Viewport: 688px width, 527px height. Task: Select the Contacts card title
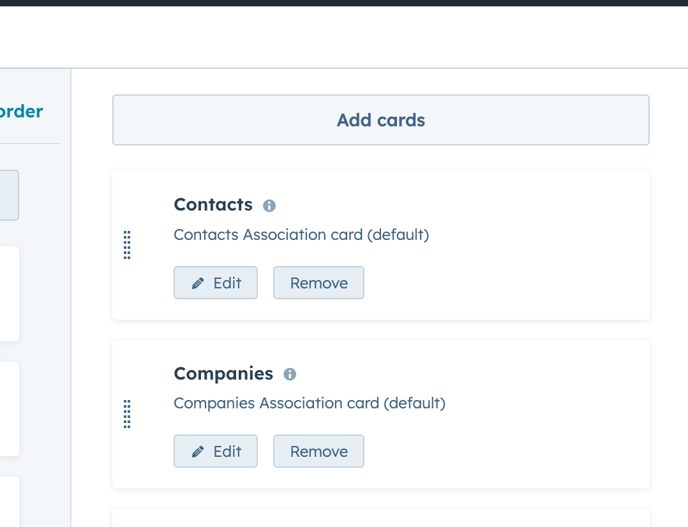(x=213, y=205)
